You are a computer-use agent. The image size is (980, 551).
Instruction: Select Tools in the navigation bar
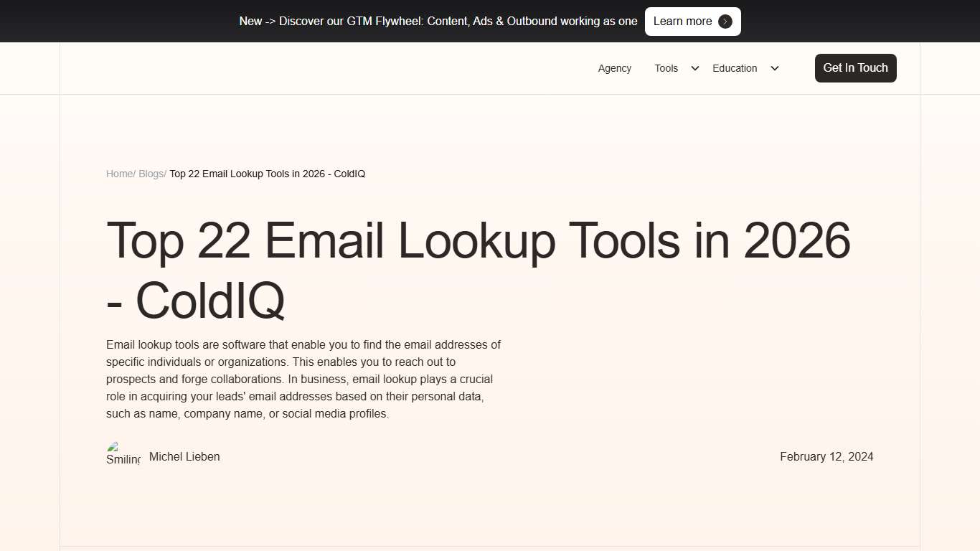pos(666,68)
